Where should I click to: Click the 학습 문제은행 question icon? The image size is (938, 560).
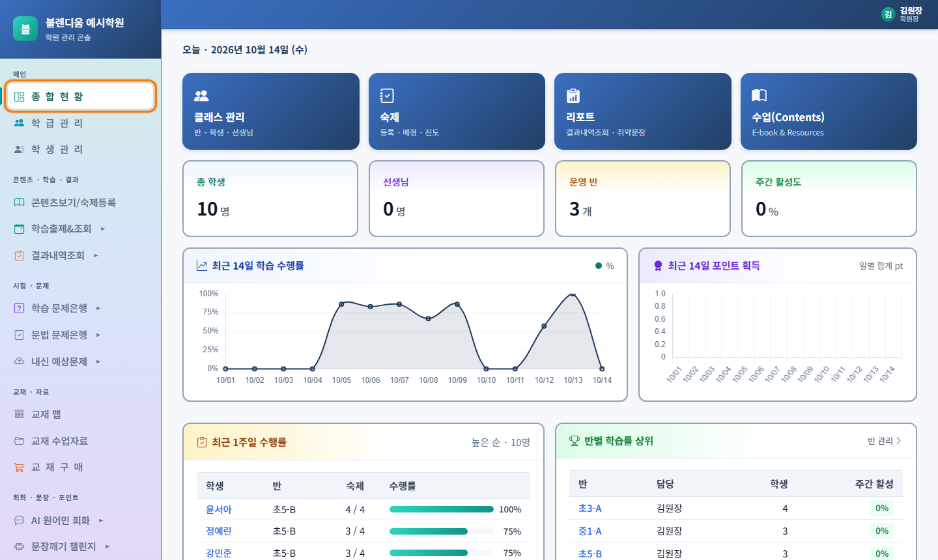[20, 308]
